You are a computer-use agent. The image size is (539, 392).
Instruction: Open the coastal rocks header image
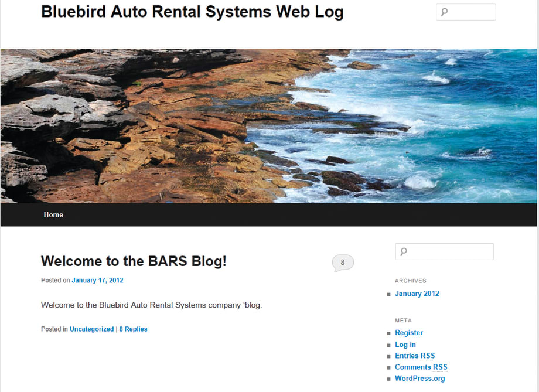pos(268,126)
